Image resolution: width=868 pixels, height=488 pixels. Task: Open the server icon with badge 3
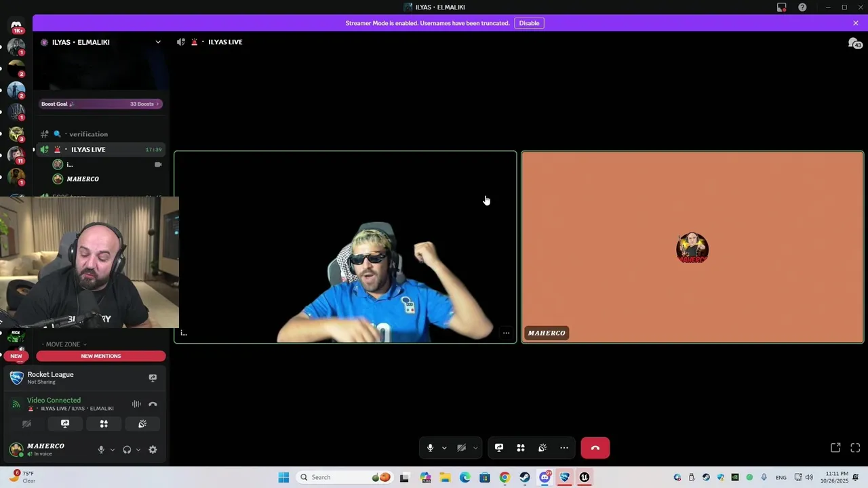tap(16, 134)
